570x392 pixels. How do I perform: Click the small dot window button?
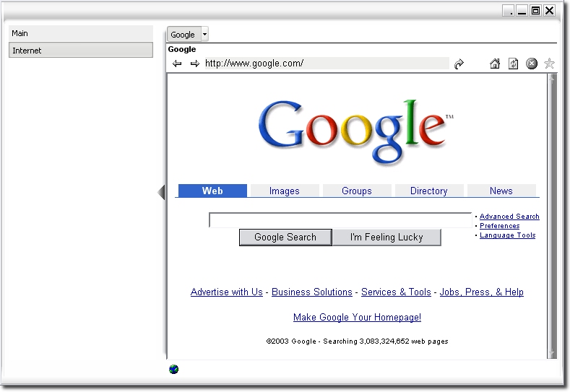tap(508, 11)
